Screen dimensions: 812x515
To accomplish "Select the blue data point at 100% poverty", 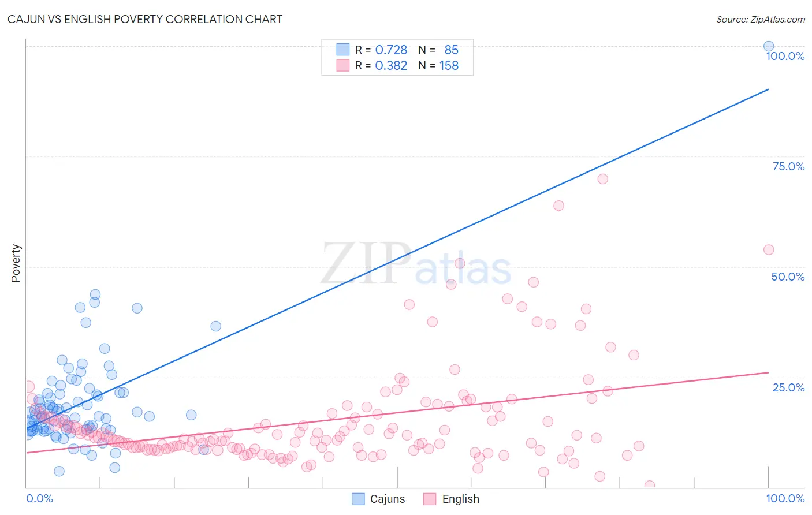I will pyautogui.click(x=769, y=46).
